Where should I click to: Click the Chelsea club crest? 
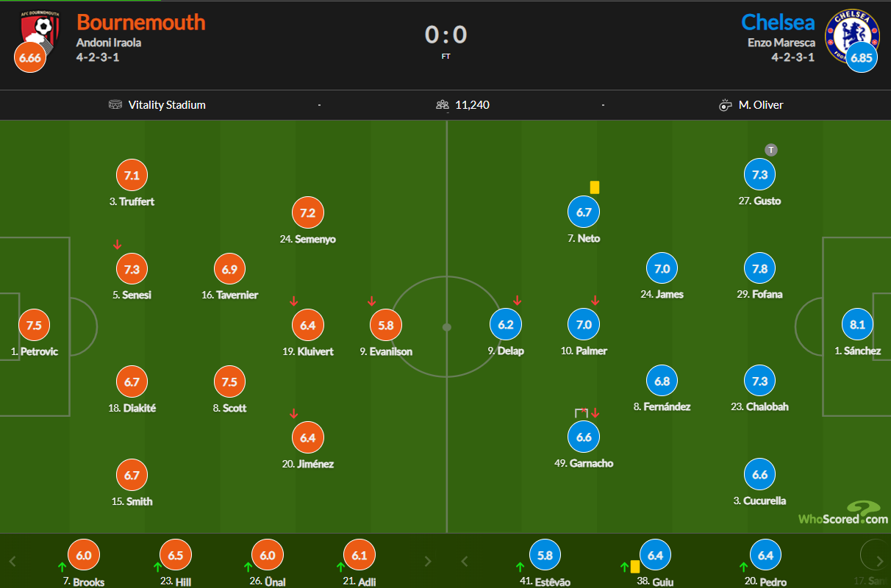852,34
